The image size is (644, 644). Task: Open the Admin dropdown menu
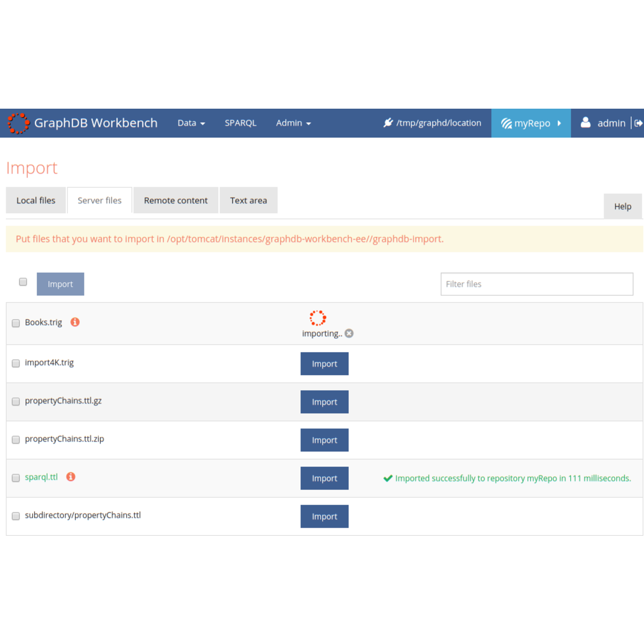[293, 123]
